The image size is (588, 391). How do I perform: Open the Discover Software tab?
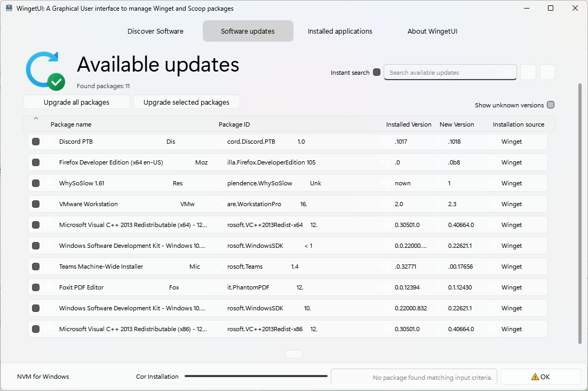[x=155, y=31]
